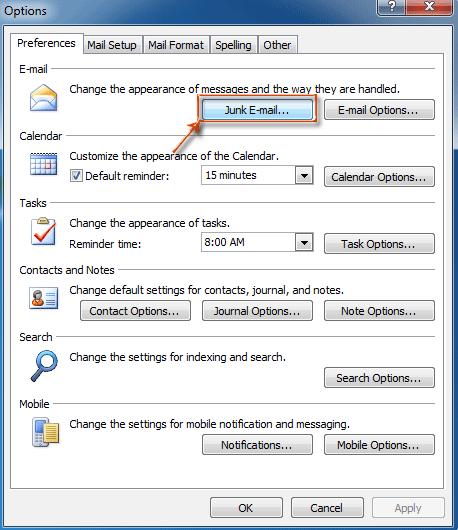Open E-mail Options dialog
The height and width of the screenshot is (530, 458).
tap(379, 110)
